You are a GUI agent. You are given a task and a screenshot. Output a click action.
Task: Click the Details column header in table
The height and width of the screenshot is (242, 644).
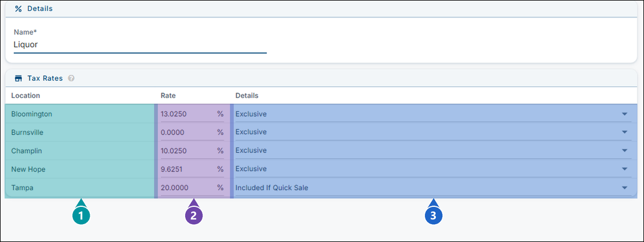click(247, 96)
